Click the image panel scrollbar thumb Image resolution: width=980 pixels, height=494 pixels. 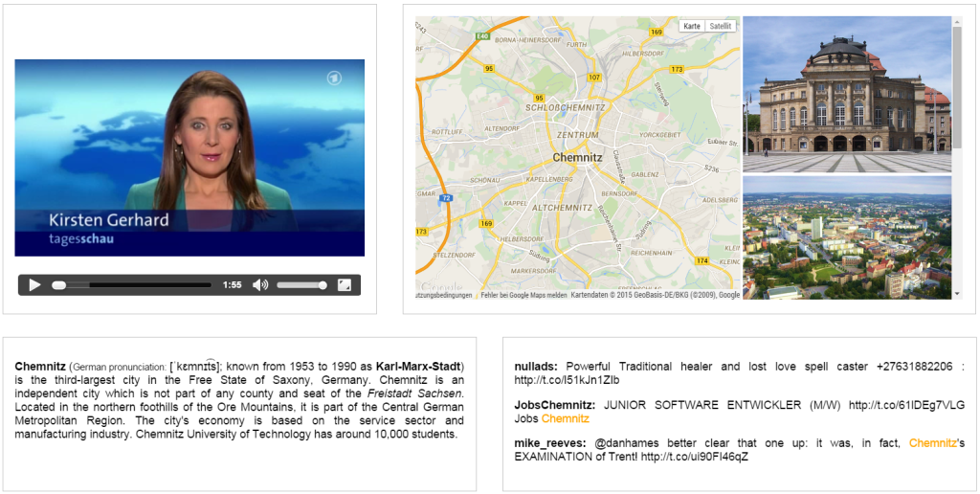point(957,86)
